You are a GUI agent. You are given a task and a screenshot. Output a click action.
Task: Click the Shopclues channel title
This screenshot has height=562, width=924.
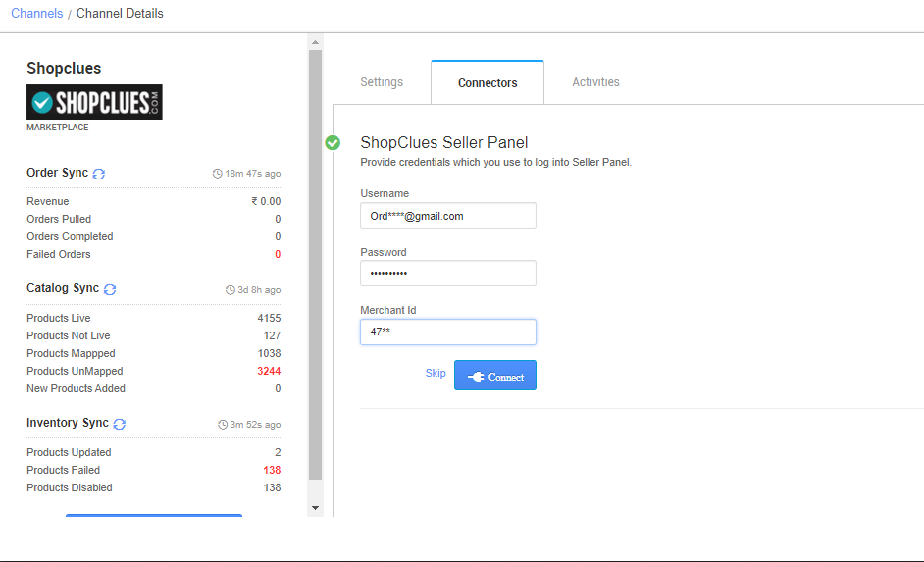click(64, 69)
